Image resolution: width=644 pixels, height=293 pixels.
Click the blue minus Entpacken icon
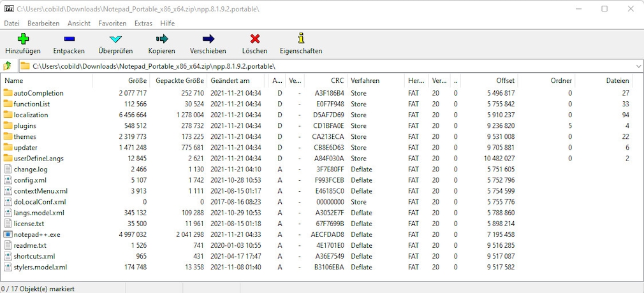(x=69, y=39)
